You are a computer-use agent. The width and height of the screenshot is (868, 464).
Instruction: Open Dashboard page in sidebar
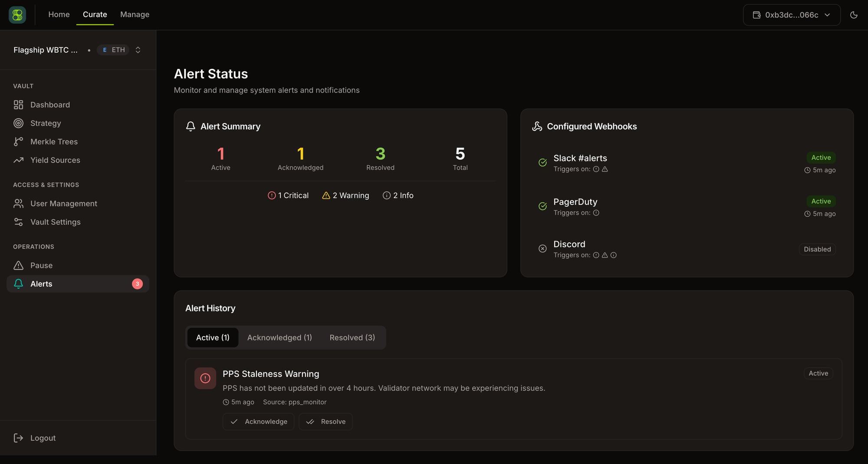[x=50, y=105]
